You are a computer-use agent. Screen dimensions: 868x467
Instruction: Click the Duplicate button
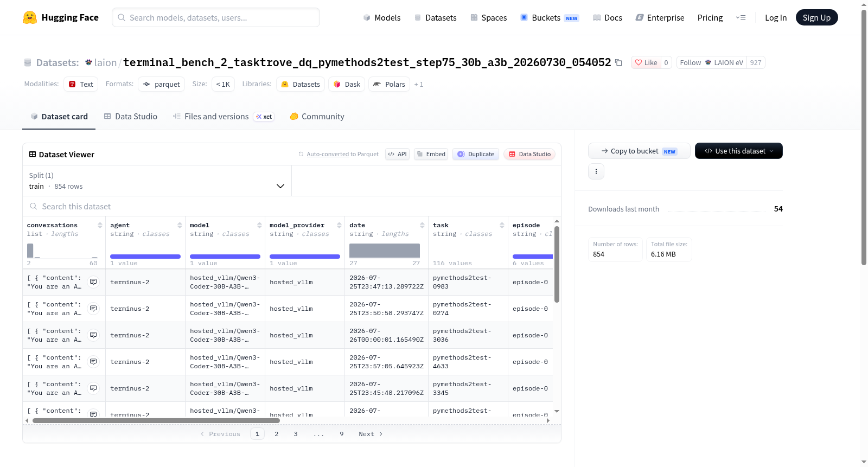point(476,154)
